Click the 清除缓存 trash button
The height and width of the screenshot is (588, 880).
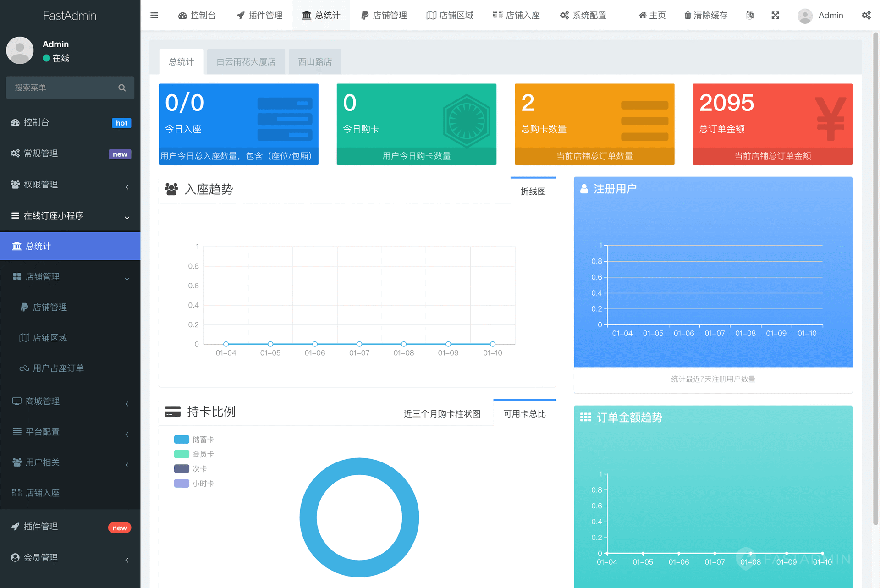point(706,15)
